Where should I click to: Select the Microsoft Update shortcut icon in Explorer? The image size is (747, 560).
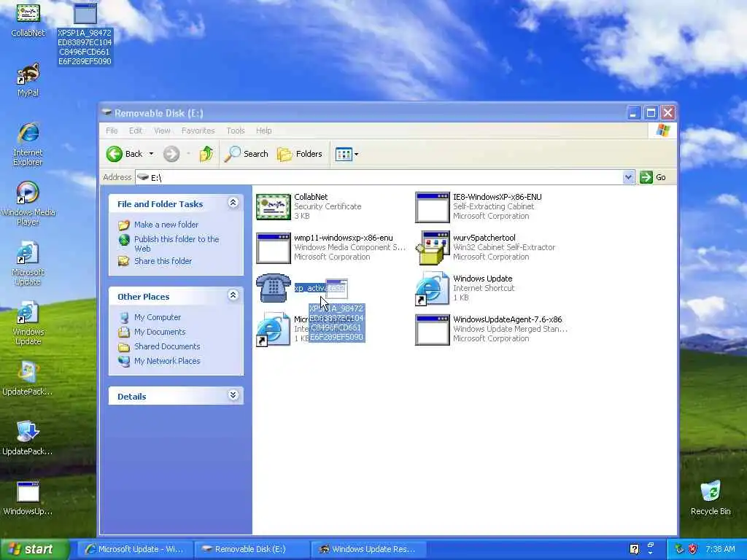(274, 330)
